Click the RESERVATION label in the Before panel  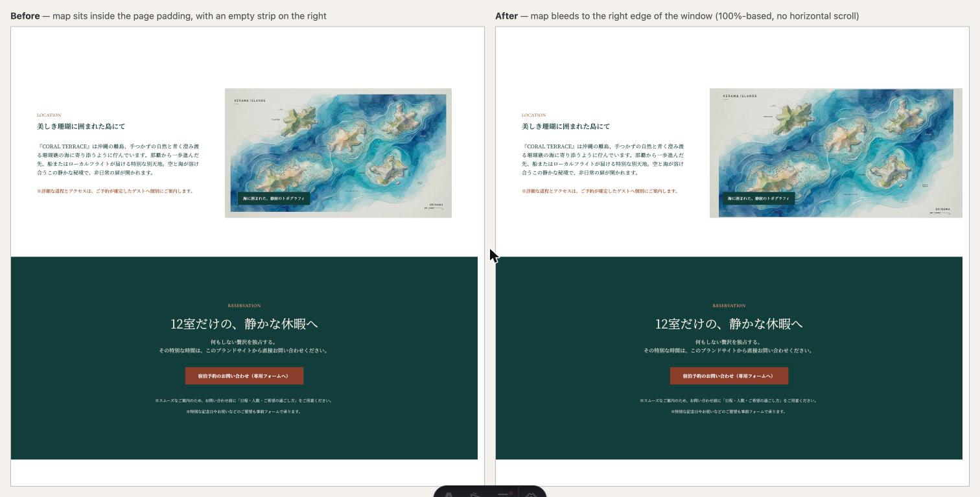[244, 306]
